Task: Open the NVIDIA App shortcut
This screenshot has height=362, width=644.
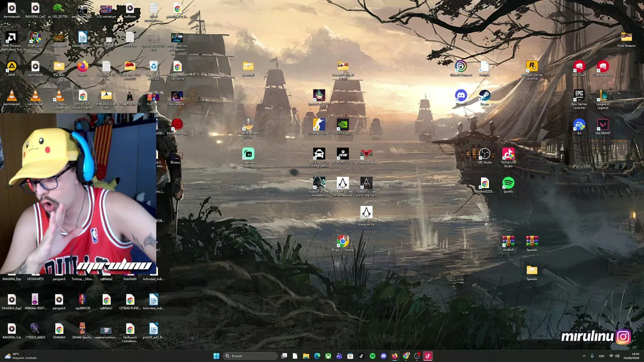Action: click(343, 128)
